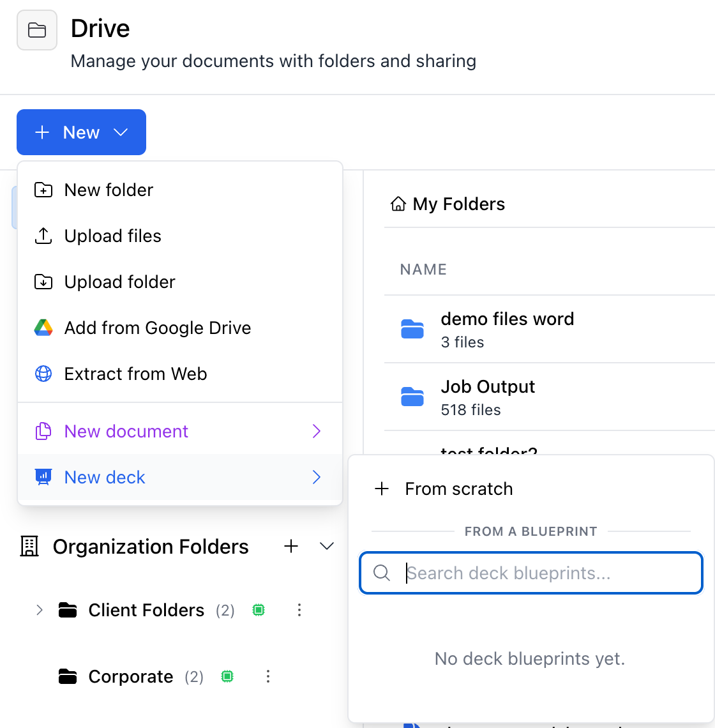The image size is (715, 728).
Task: Expand the New button chevron
Action: (121, 133)
